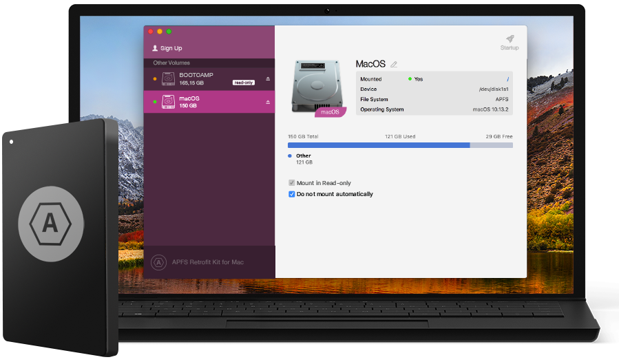Screen dimensions: 619x364
Task: Click the orange status dot beside BOOTCAMP
Action: pyautogui.click(x=155, y=79)
